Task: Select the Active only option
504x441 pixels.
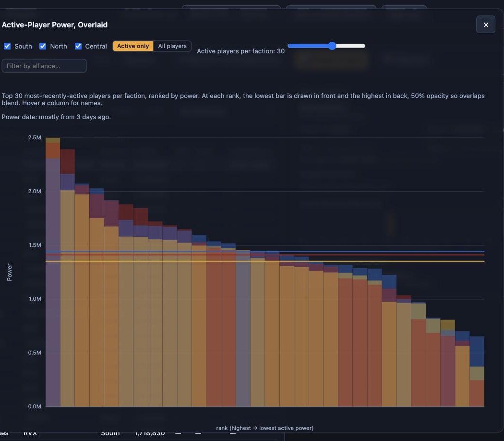Action: [133, 46]
